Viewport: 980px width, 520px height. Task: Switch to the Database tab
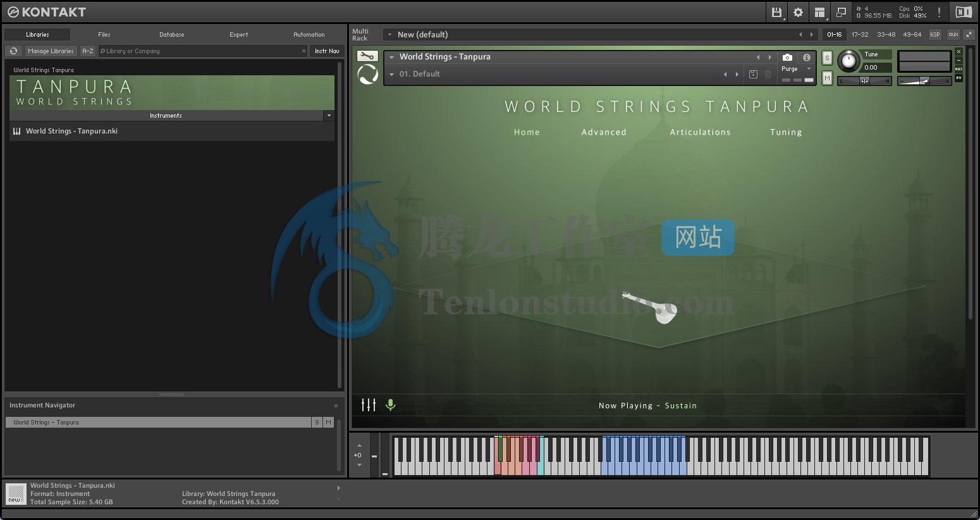(172, 35)
